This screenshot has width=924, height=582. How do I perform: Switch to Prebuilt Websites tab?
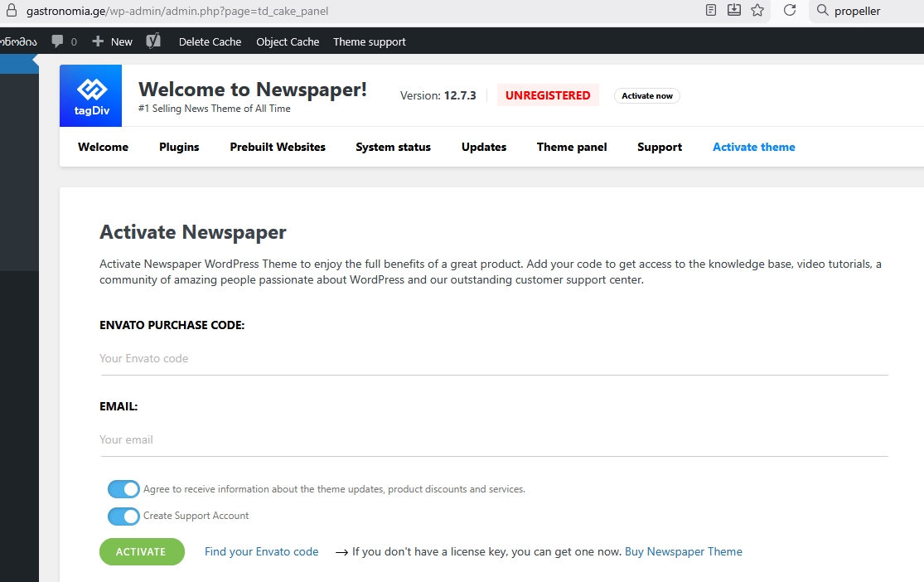click(278, 147)
